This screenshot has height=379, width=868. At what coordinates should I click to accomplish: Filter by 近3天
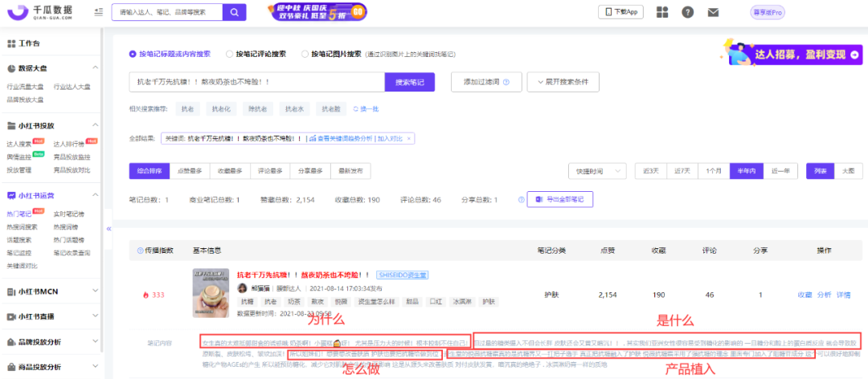650,171
